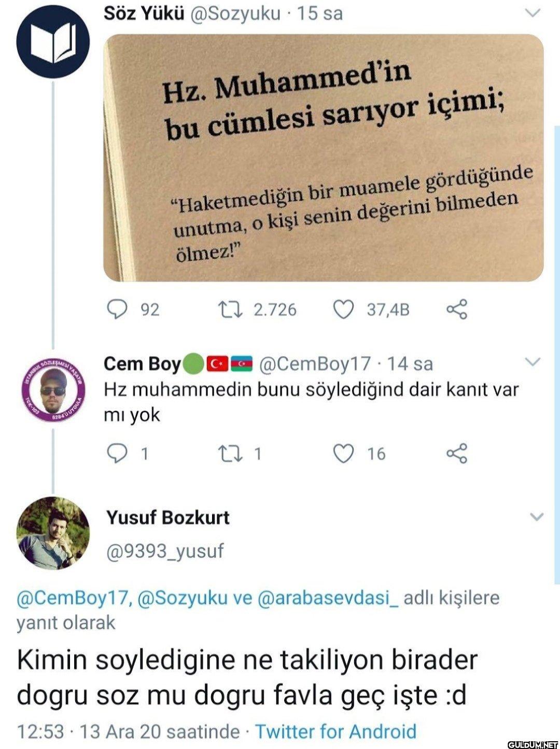Expand options chevron on Söz Yükü tweet
This screenshot has width=560, height=749.
point(534,13)
